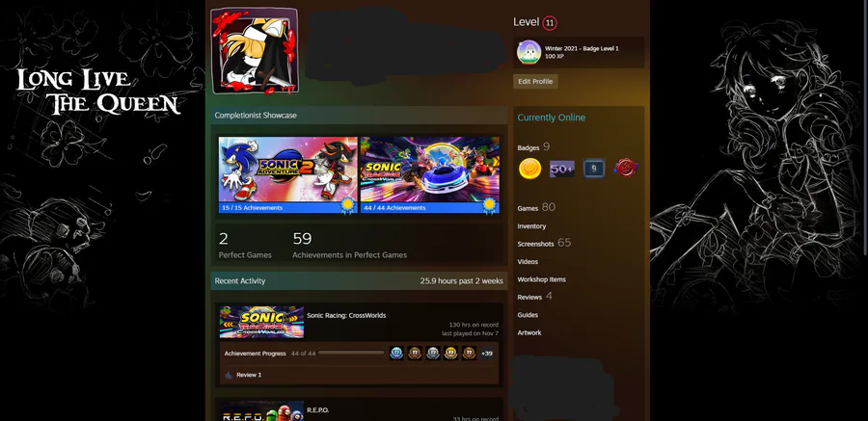Open the Workshop Items link
This screenshot has width=868, height=421.
coord(541,279)
